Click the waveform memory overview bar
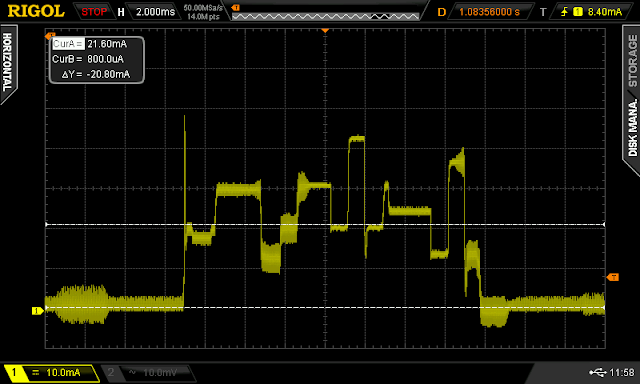This screenshot has height=384, width=640. point(325,16)
